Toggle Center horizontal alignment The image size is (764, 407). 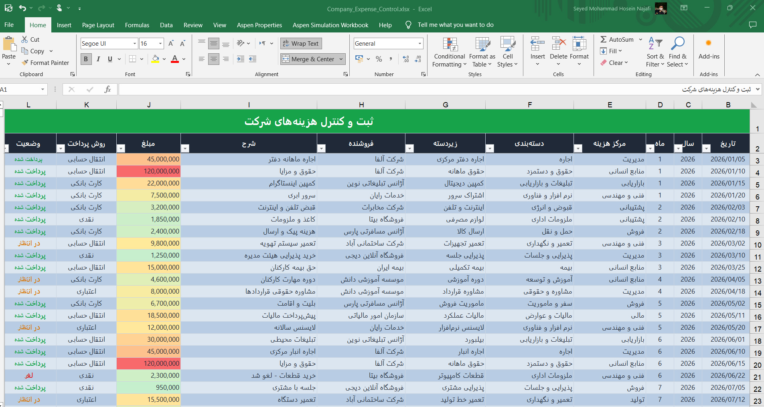tap(213, 59)
